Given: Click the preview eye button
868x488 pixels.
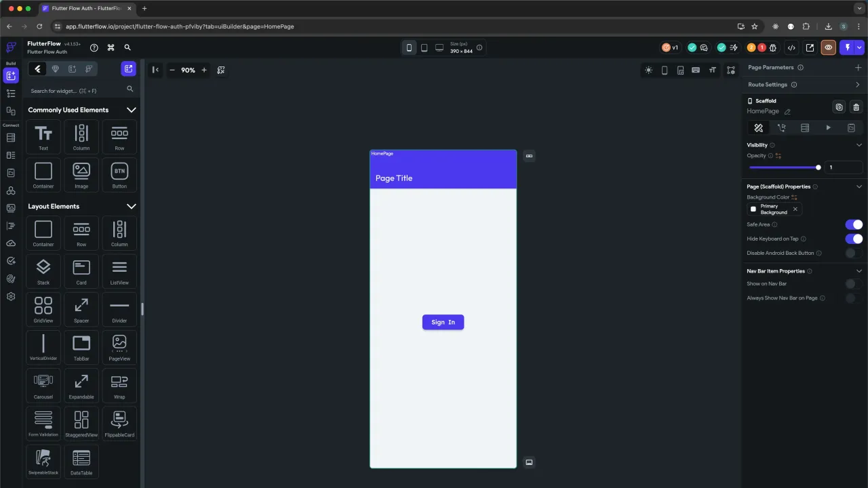Looking at the screenshot, I should point(828,47).
